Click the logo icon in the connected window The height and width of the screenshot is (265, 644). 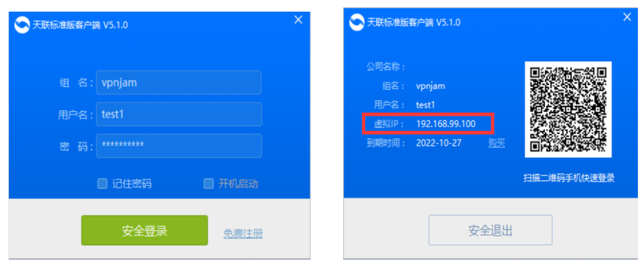tap(357, 22)
